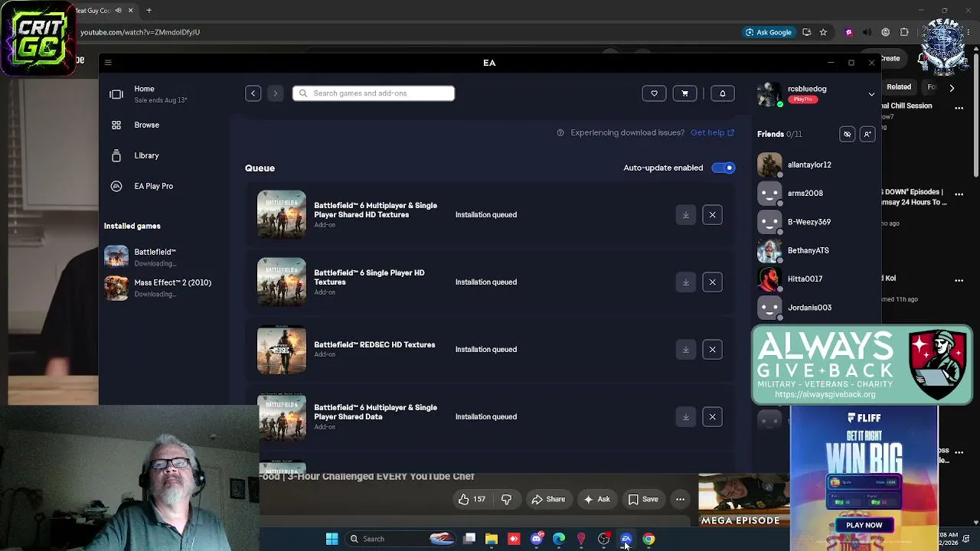The width and height of the screenshot is (980, 551).
Task: Click Ask Google button
Action: click(x=769, y=32)
